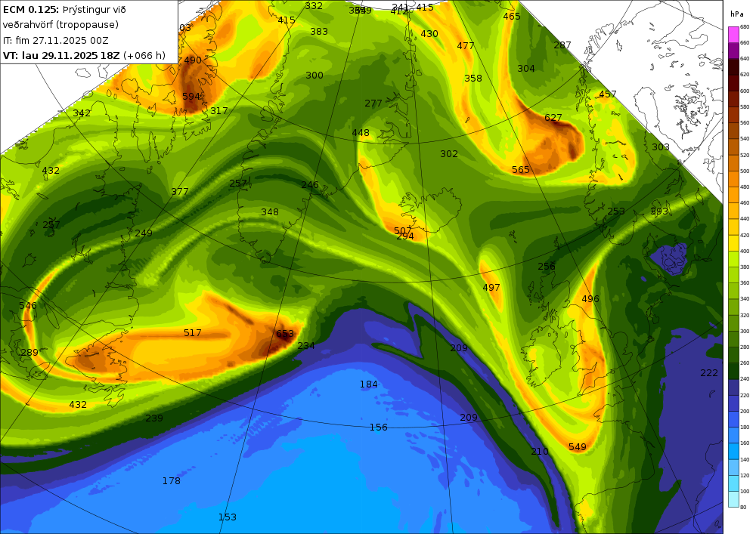Click the map value '277' north of Iceland

[373, 103]
